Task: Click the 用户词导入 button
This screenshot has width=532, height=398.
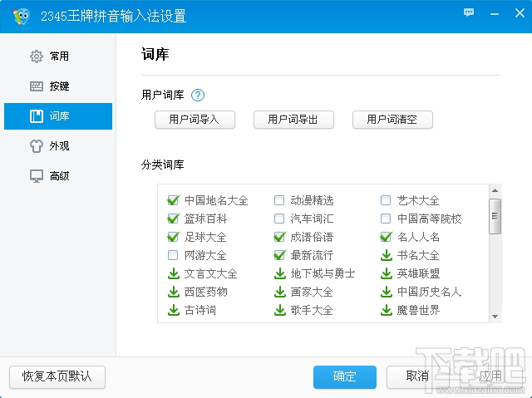Action: [x=195, y=120]
